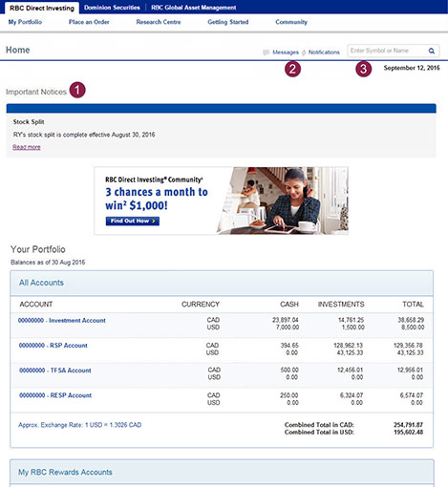Open Place an Order menu
The height and width of the screenshot is (487, 448).
point(89,22)
